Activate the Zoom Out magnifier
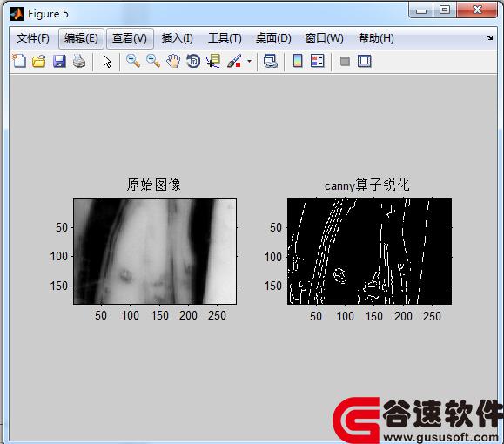The width and height of the screenshot is (504, 444). (x=153, y=61)
